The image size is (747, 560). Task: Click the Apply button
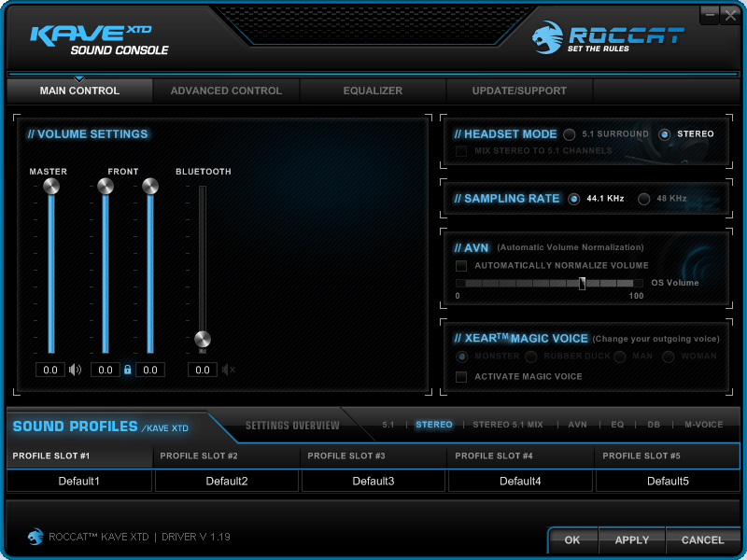coord(632,540)
